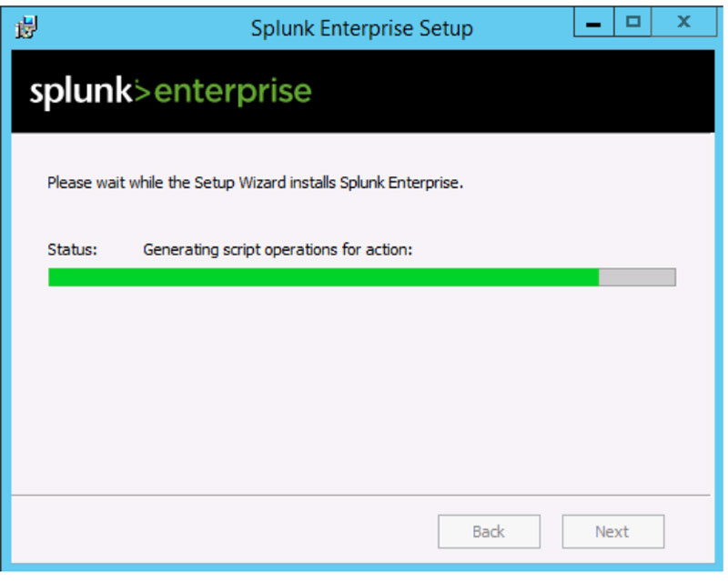The height and width of the screenshot is (581, 728).
Task: Click the blank area below the progress bar
Action: click(362, 390)
